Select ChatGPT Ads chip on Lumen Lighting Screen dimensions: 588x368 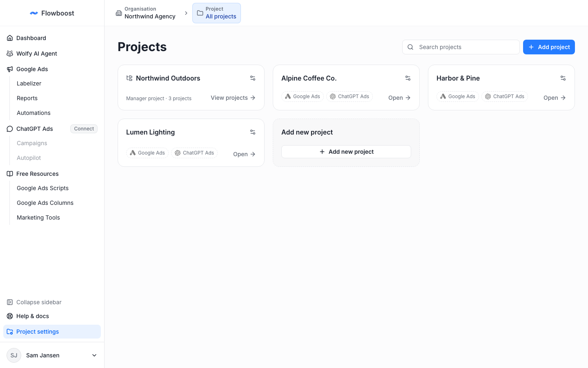[x=194, y=153]
